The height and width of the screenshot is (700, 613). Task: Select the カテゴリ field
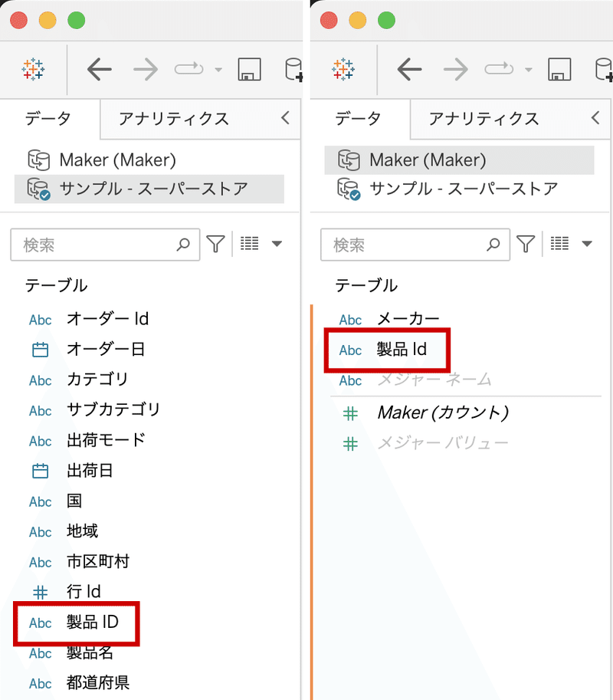click(x=98, y=380)
